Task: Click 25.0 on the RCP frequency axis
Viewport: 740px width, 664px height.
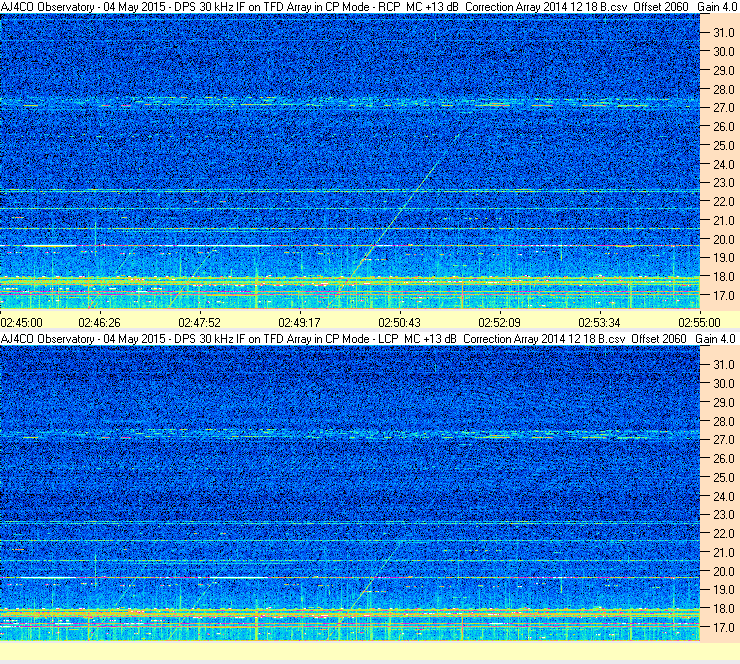Action: coord(723,146)
